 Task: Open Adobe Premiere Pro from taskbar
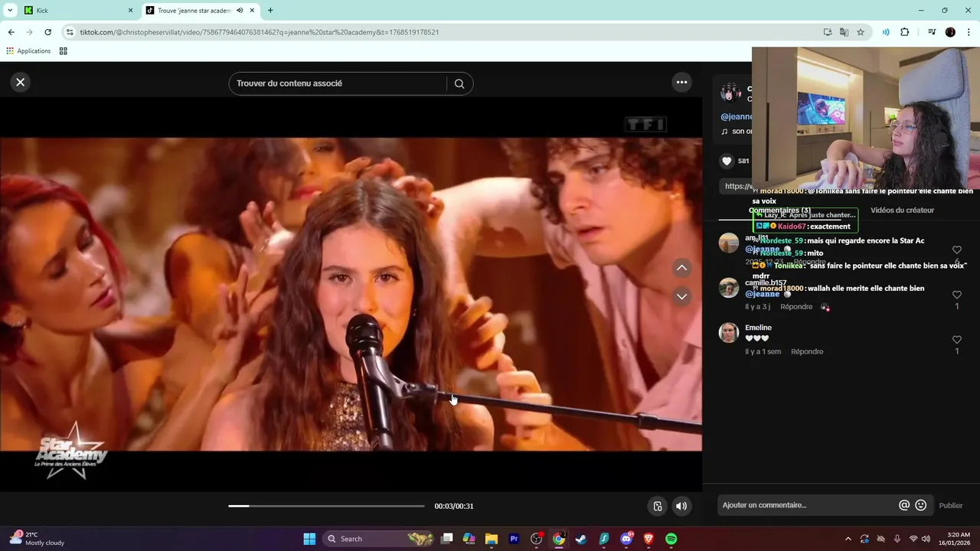(514, 539)
